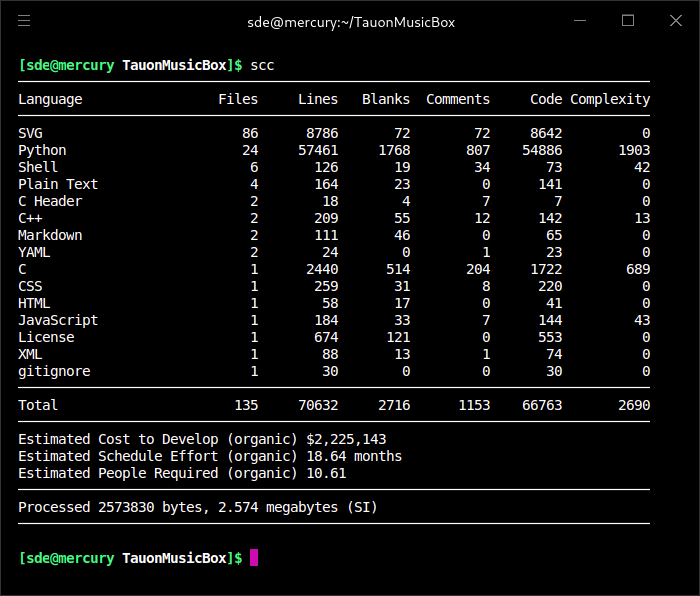Maximize the terminal window
Viewport: 700px width, 596px height.
(x=628, y=21)
